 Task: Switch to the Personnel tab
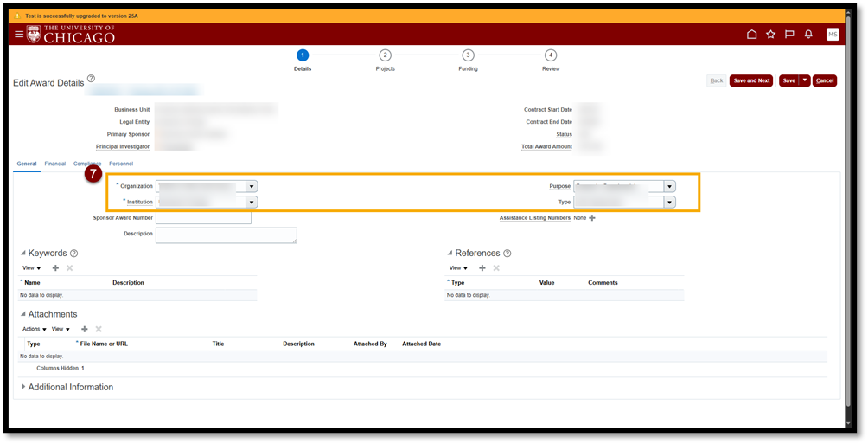point(121,163)
